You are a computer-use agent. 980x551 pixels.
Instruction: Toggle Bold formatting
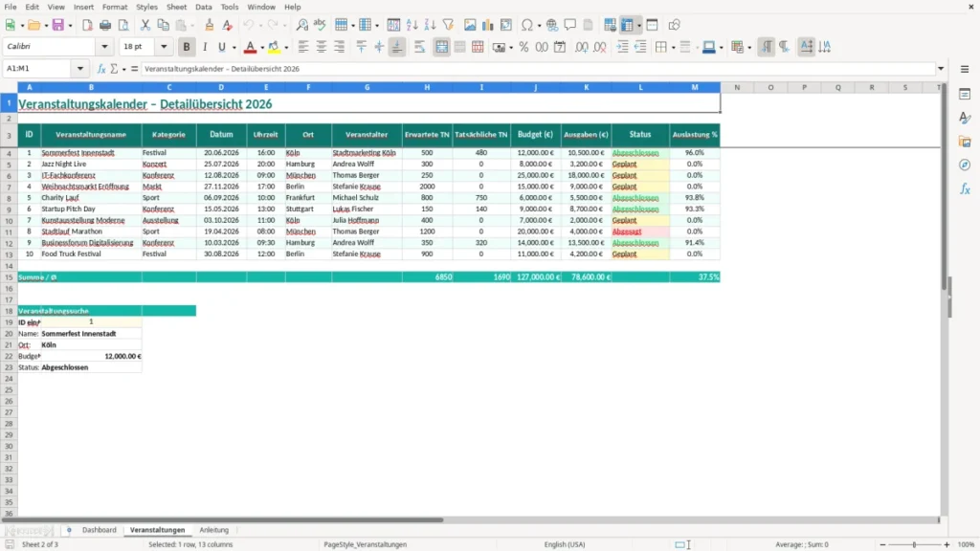(x=187, y=47)
